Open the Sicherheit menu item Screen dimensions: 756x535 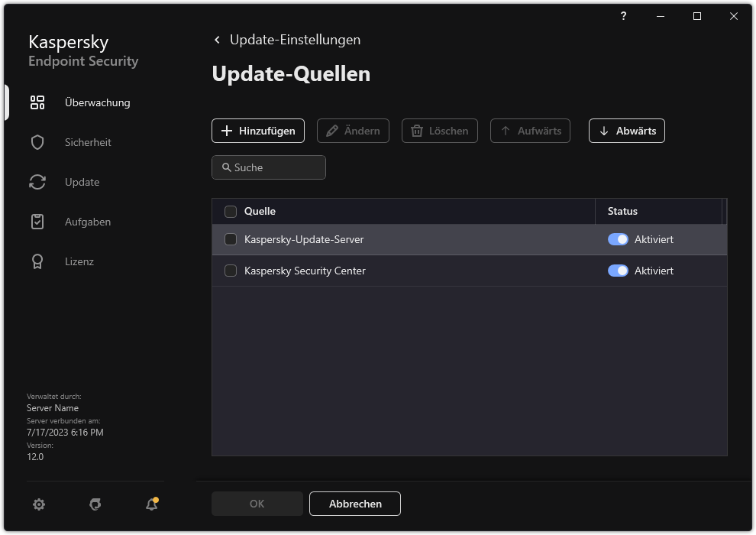(88, 142)
